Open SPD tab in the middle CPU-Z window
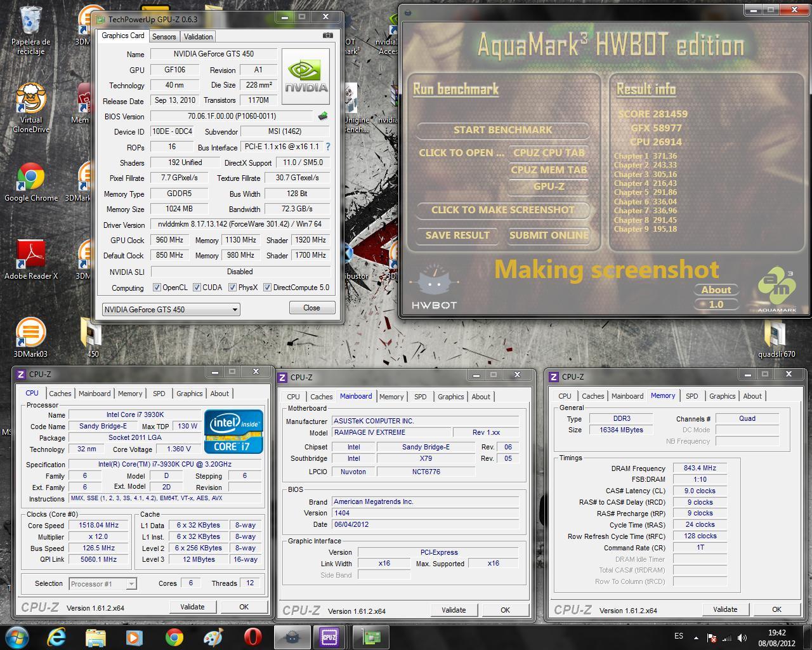The height and width of the screenshot is (650, 812). click(x=421, y=397)
